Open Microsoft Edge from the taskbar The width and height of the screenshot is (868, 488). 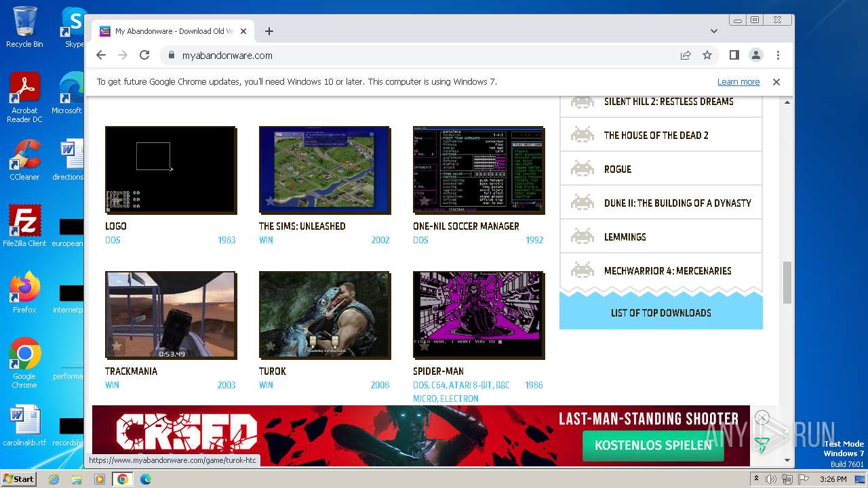[x=145, y=479]
